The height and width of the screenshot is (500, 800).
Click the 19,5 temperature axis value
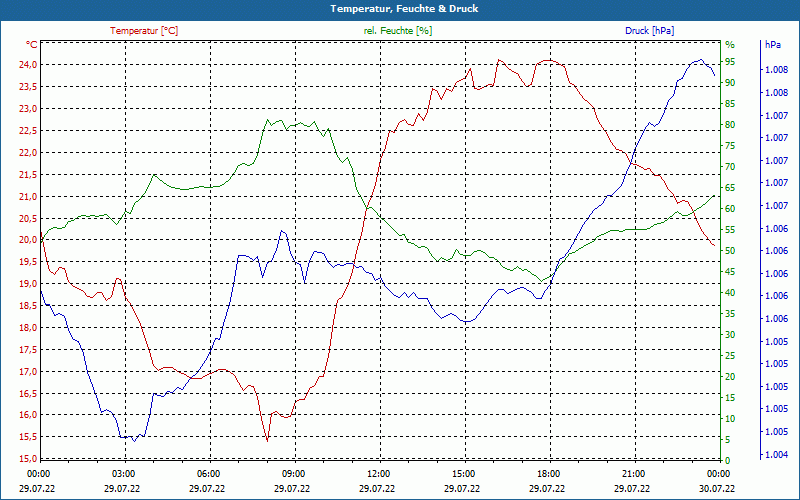(29, 262)
